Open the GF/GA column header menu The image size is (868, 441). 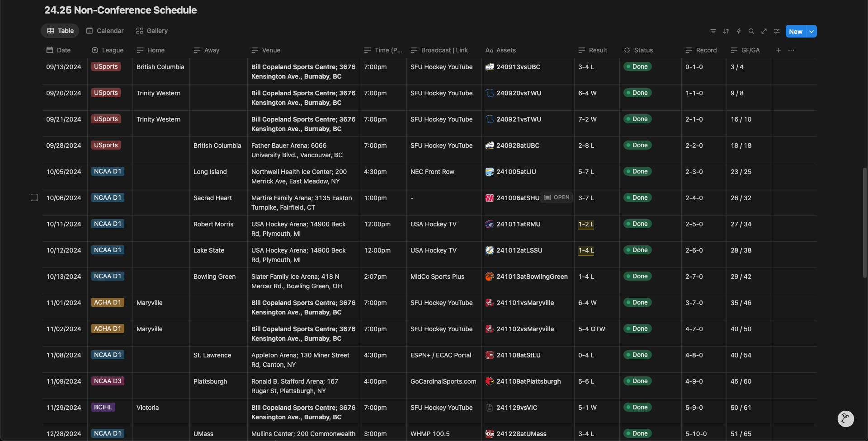pyautogui.click(x=749, y=50)
